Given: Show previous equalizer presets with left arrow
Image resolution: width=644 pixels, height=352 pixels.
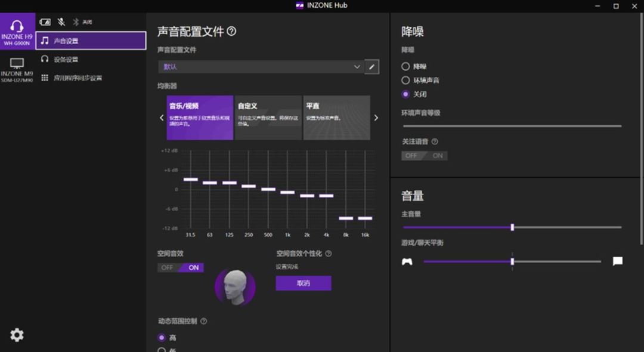Looking at the screenshot, I should click(162, 118).
